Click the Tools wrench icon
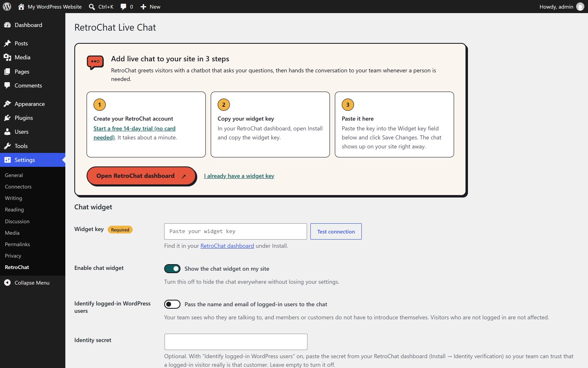The image size is (588, 368). [7, 146]
